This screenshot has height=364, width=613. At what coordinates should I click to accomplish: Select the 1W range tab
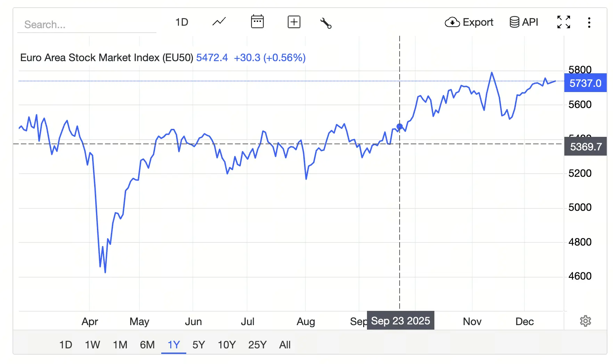coord(92,345)
